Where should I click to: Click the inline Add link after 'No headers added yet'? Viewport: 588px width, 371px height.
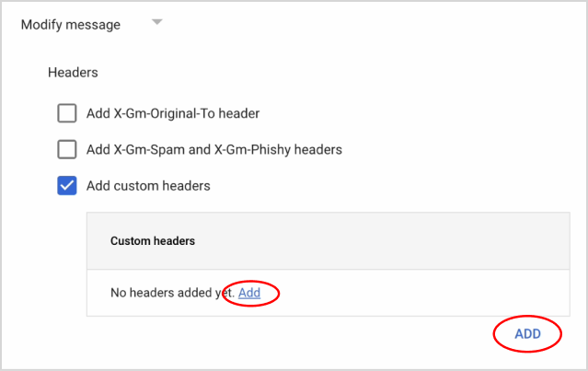[249, 293]
